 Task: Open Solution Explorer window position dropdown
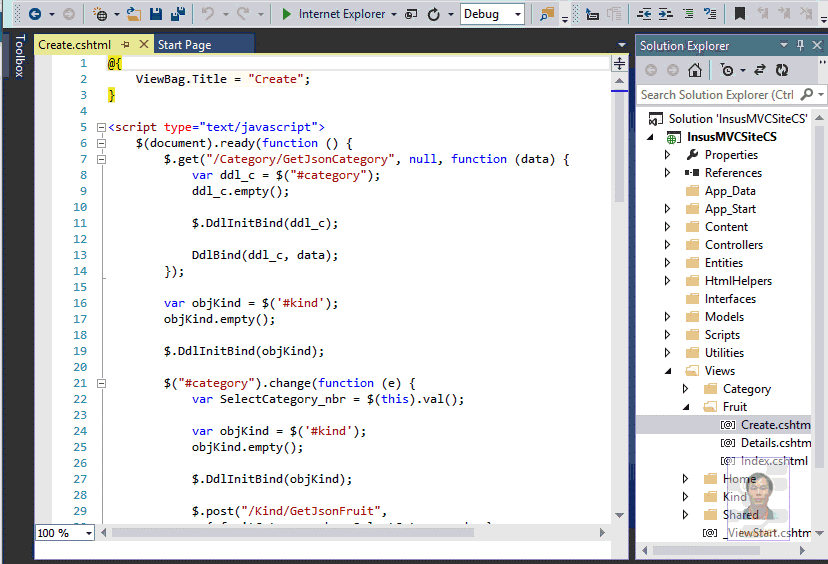pyautogui.click(x=784, y=45)
